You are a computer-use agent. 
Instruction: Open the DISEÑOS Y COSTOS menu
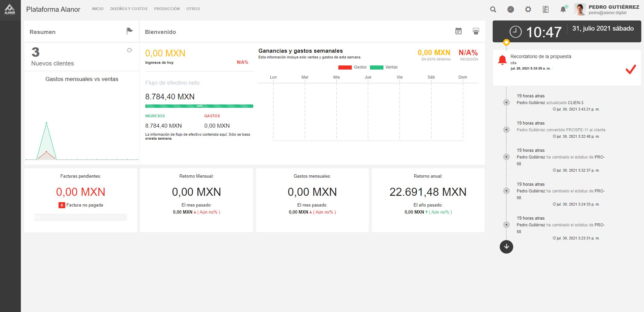tap(129, 9)
